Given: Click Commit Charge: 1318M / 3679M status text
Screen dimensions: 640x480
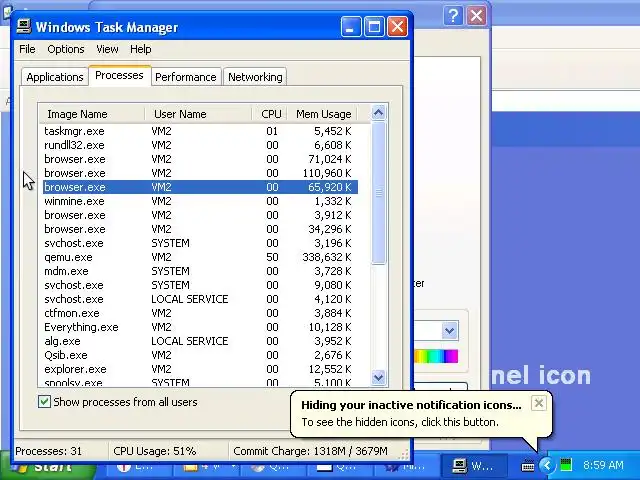Looking at the screenshot, I should (x=310, y=451).
